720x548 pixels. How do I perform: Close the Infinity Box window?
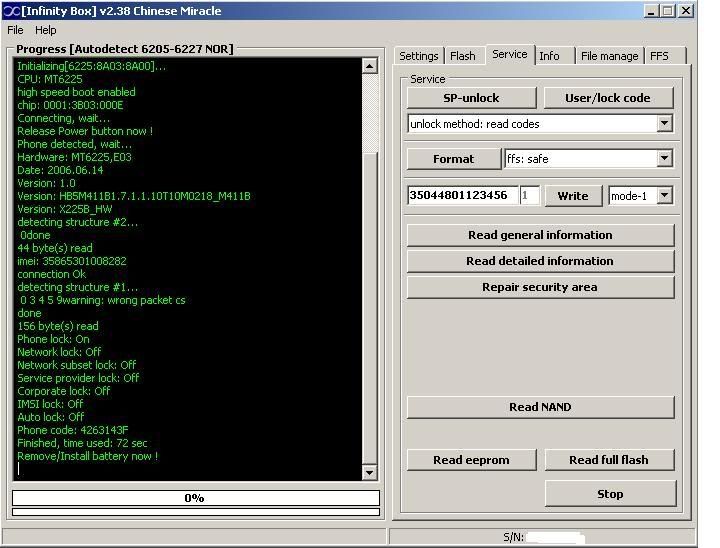(x=686, y=11)
